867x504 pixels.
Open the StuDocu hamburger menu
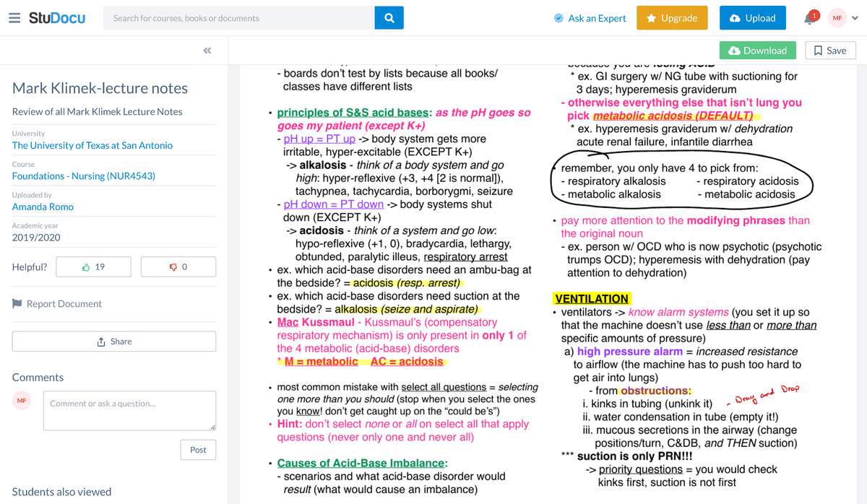[x=14, y=17]
